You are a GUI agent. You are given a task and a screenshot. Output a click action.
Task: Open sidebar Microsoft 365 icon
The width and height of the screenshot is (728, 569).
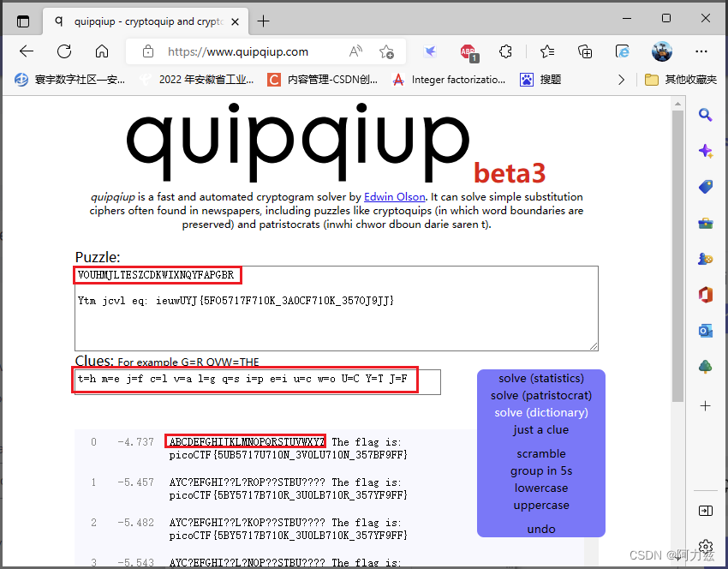point(705,295)
